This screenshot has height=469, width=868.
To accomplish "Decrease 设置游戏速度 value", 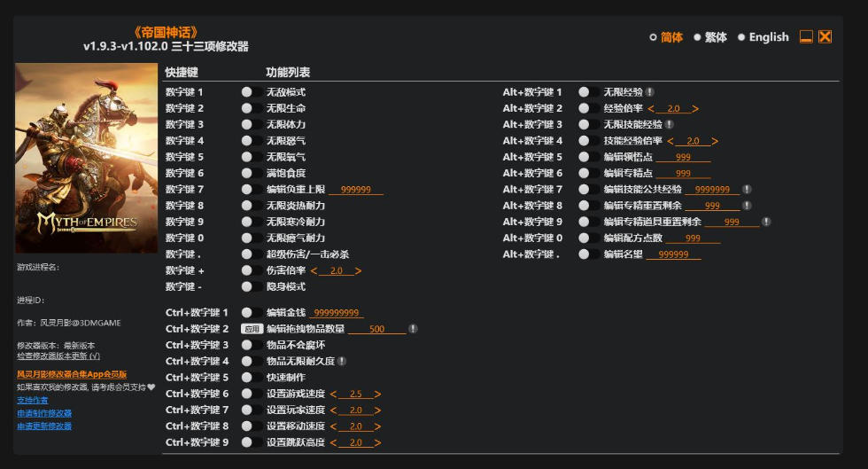I will 333,395.
